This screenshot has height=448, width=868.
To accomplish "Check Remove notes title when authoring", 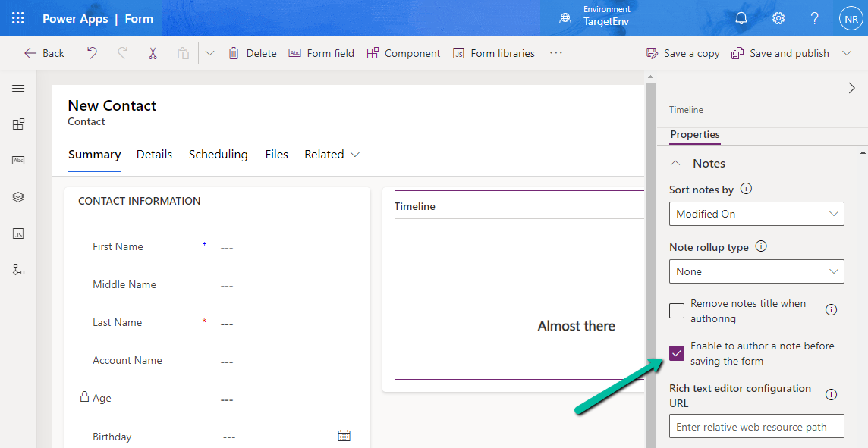I will 677,311.
